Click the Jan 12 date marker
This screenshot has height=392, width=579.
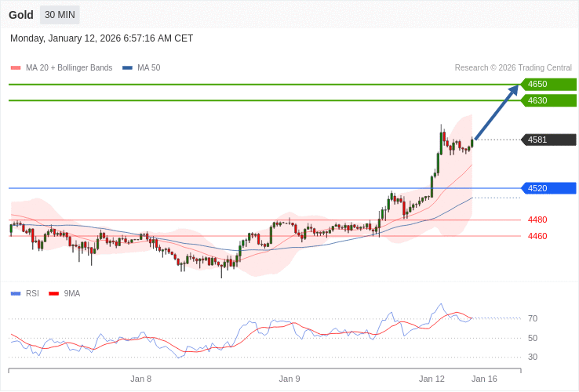pyautogui.click(x=432, y=379)
